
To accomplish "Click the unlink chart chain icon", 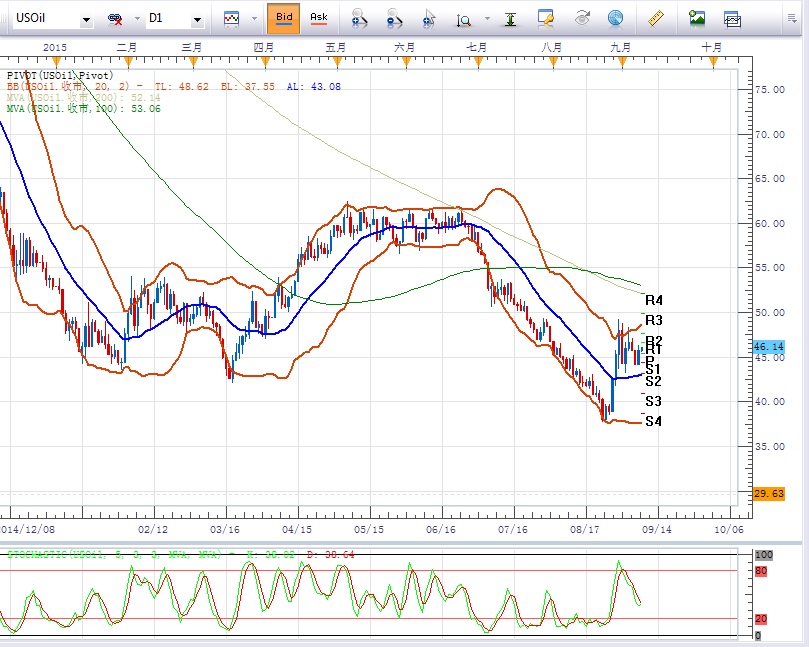I will click(x=115, y=19).
